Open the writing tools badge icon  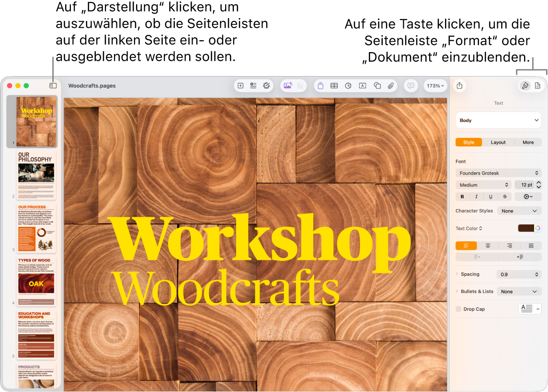point(266,86)
